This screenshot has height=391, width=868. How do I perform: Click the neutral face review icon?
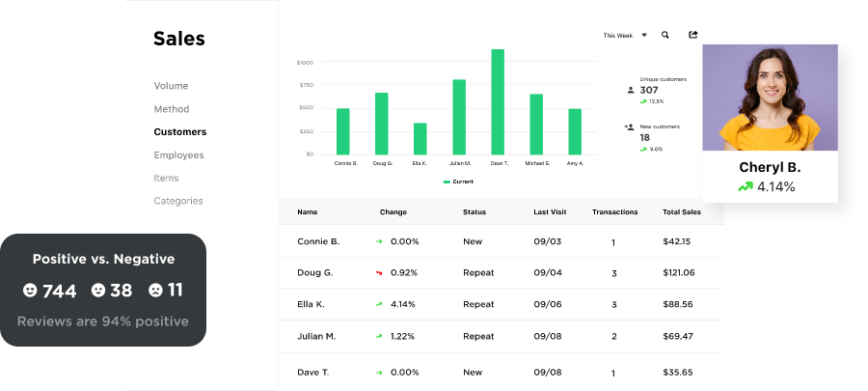(97, 290)
